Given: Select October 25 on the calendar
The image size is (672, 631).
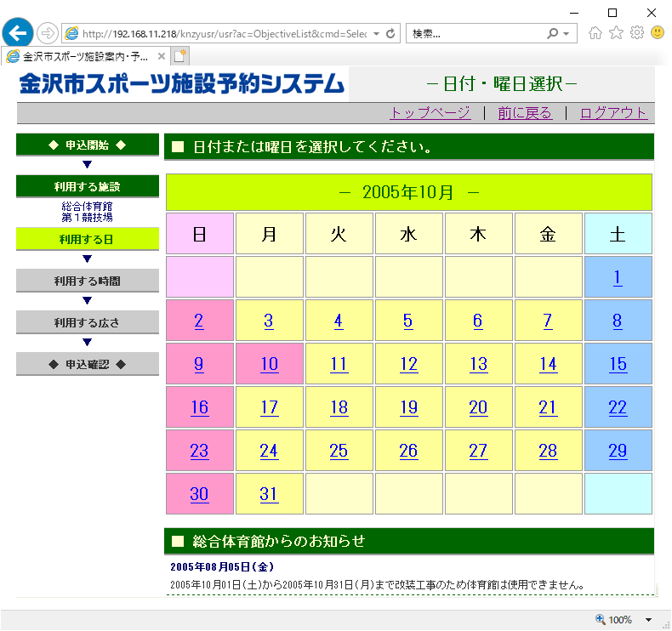Looking at the screenshot, I should pyautogui.click(x=339, y=451).
